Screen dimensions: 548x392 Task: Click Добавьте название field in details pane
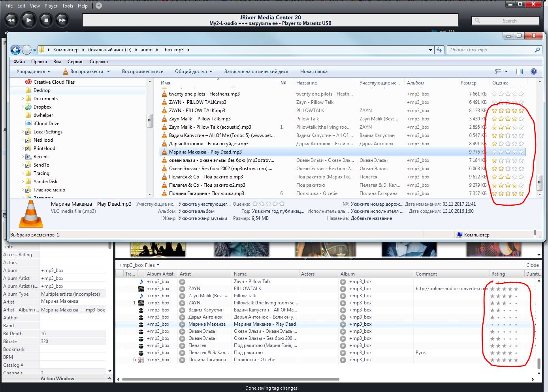click(371, 218)
